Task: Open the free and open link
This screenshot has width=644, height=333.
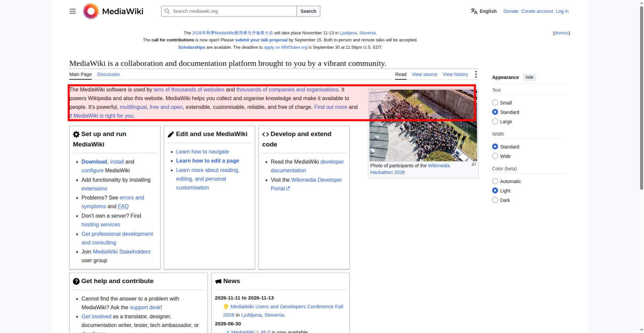Action: coord(166,107)
